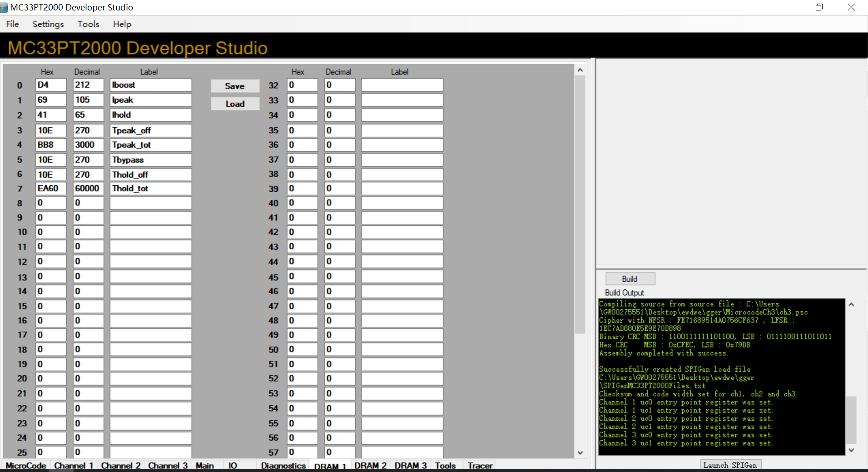Click the Decimal field showing 65
Viewport: 868px width, 472px height.
click(x=89, y=115)
